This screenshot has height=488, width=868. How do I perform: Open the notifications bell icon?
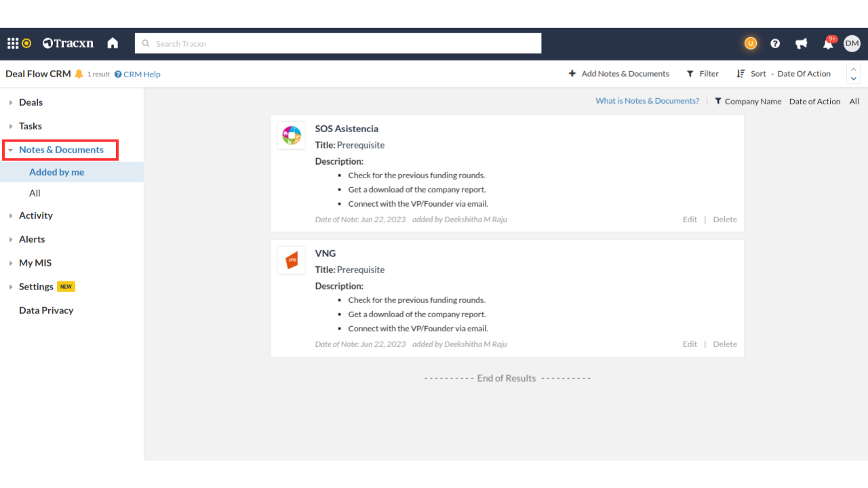click(828, 44)
